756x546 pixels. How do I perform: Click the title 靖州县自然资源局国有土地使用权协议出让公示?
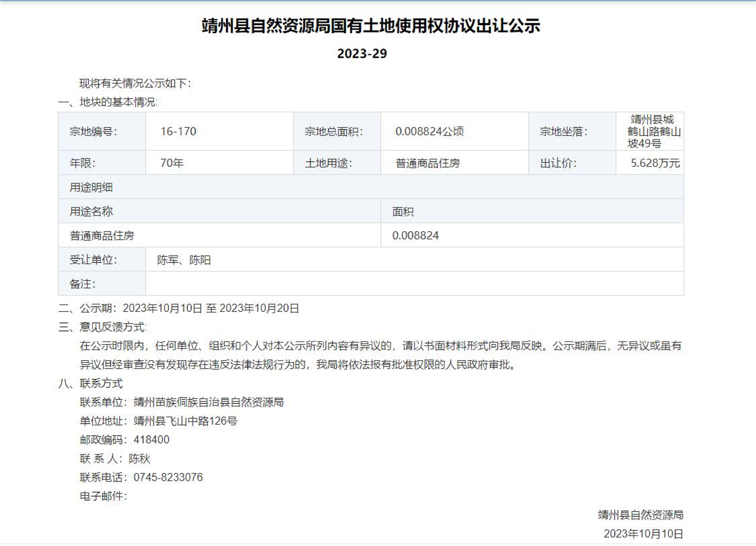click(x=371, y=26)
